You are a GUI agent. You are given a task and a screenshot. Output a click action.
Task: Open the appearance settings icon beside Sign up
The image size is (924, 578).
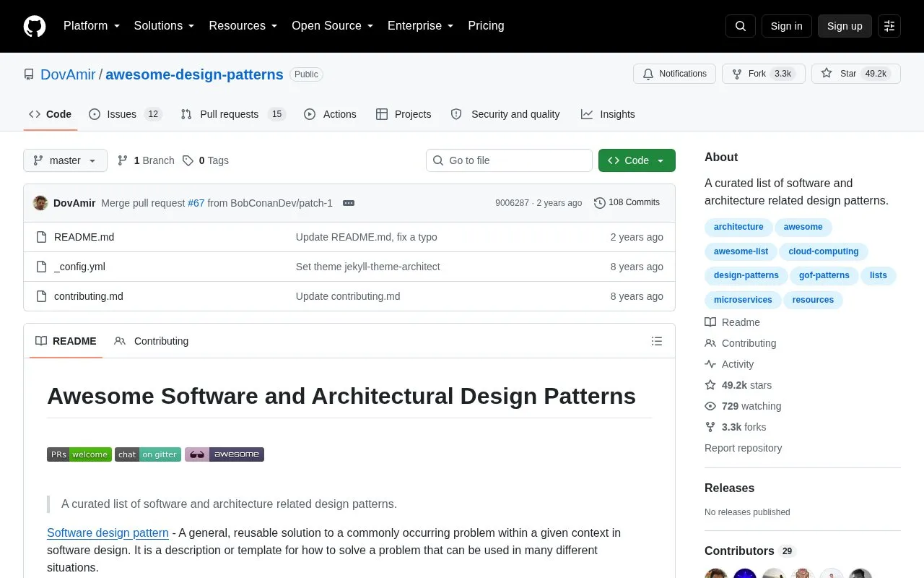point(889,26)
